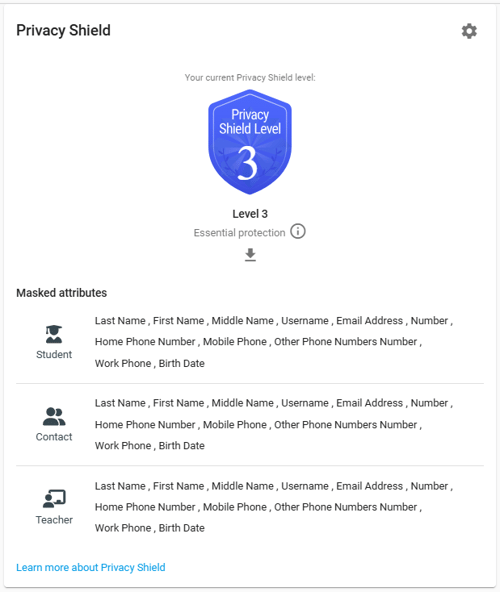The height and width of the screenshot is (592, 500).
Task: Click the Student label text
Action: click(54, 355)
